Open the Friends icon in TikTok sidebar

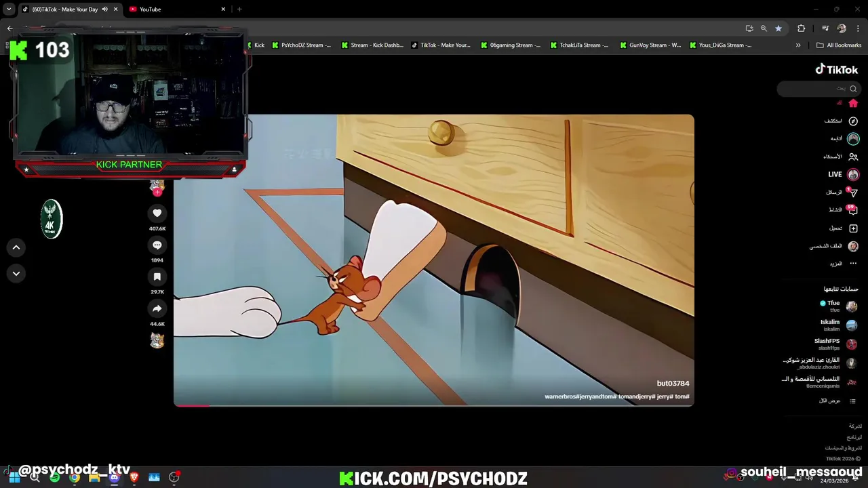pos(853,157)
